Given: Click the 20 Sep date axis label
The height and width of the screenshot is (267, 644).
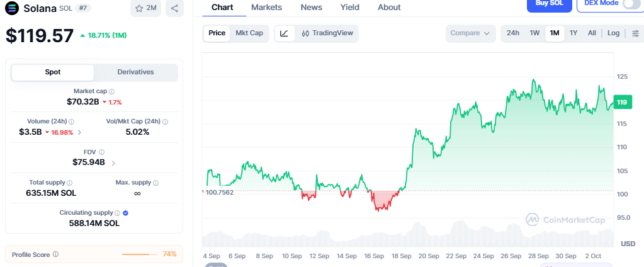Looking at the screenshot, I should click(429, 256).
